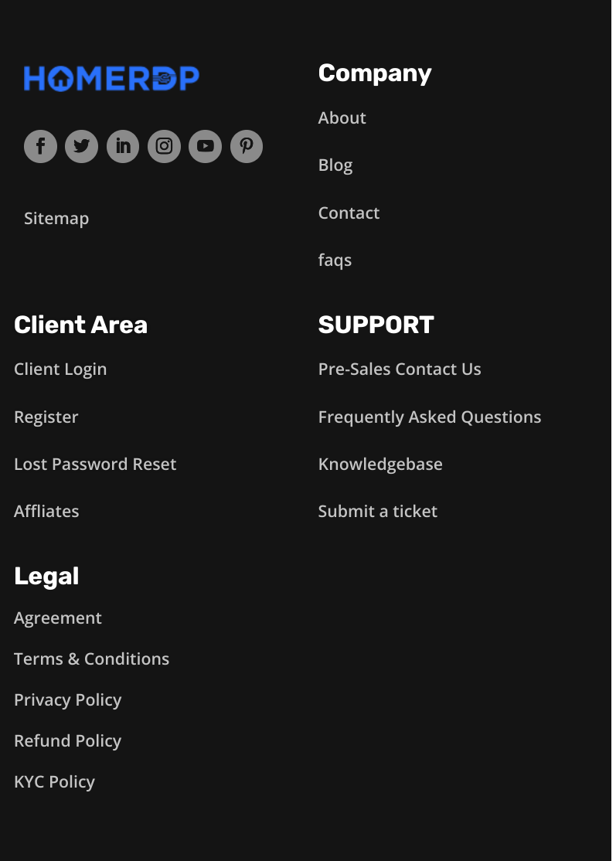Open the Knowledgebase link

point(380,464)
